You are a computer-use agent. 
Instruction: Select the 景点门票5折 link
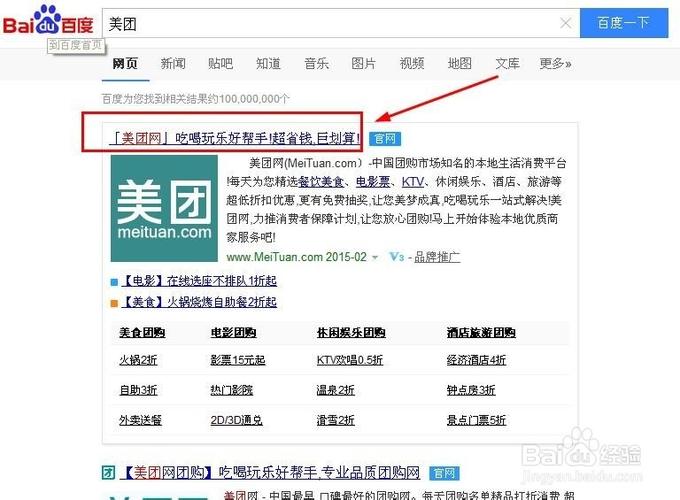pos(476,420)
